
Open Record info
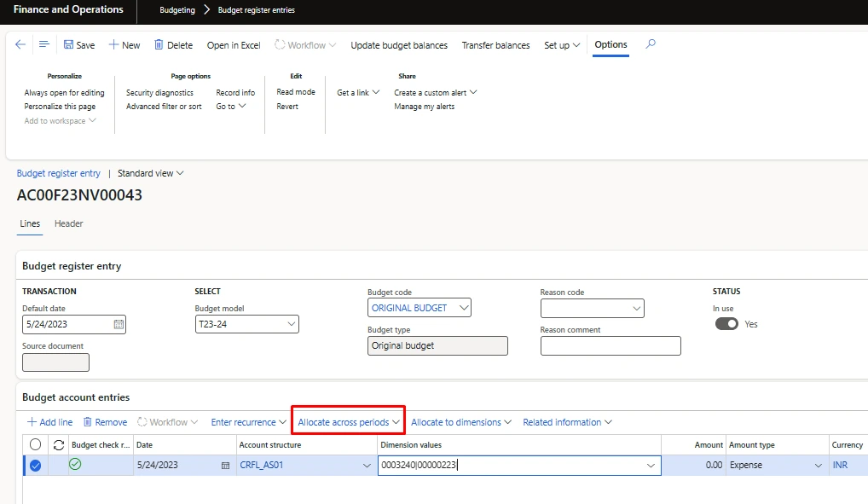pos(235,92)
